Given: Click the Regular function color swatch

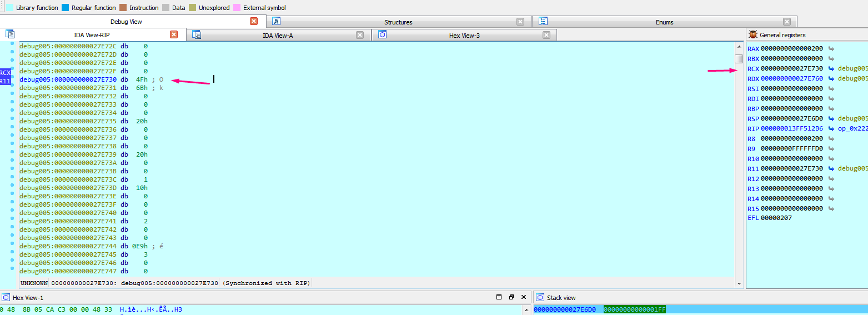Looking at the screenshot, I should pyautogui.click(x=66, y=8).
